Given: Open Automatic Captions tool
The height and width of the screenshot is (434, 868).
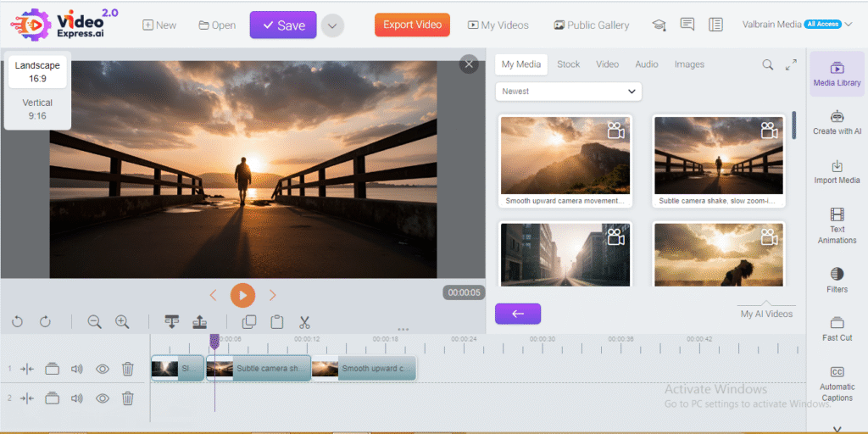Looking at the screenshot, I should (837, 384).
